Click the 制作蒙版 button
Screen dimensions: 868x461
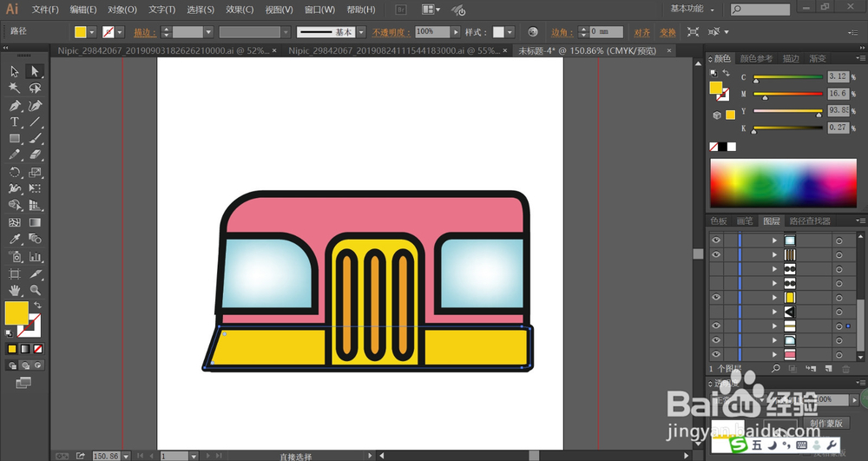826,423
